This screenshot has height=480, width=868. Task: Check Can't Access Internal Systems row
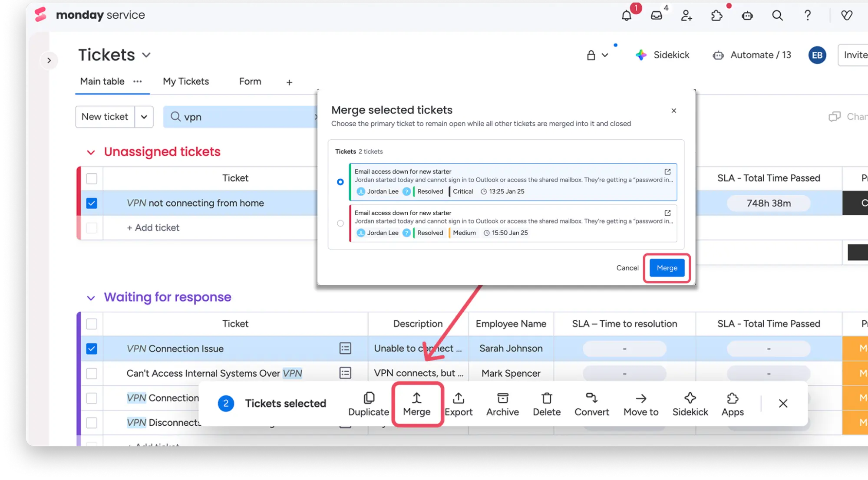(92, 373)
